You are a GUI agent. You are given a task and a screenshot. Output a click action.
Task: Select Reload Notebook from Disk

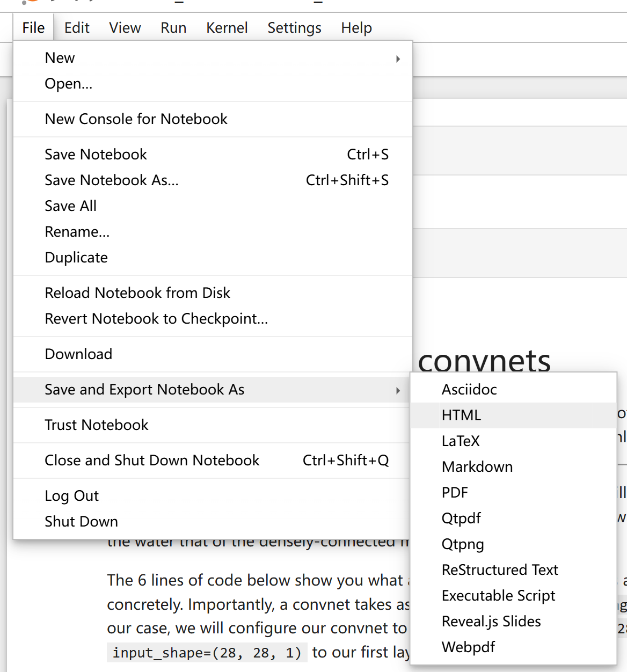(137, 293)
